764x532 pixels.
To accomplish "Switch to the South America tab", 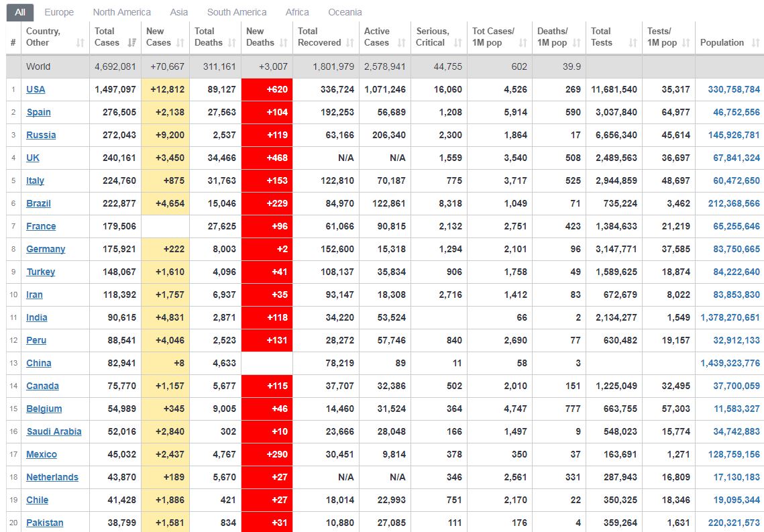I will click(237, 12).
